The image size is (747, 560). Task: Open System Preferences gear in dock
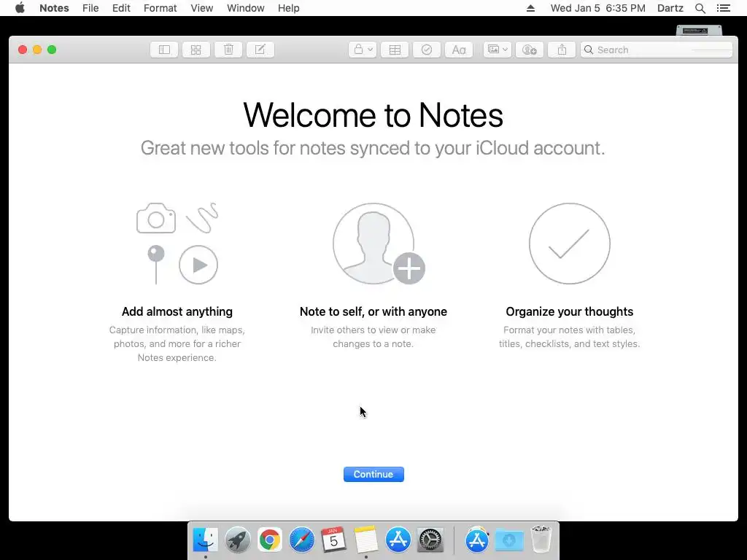point(430,540)
